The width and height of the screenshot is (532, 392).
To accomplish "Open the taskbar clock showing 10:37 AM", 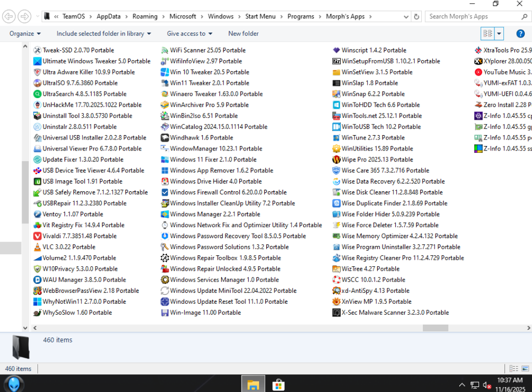I will (x=510, y=384).
